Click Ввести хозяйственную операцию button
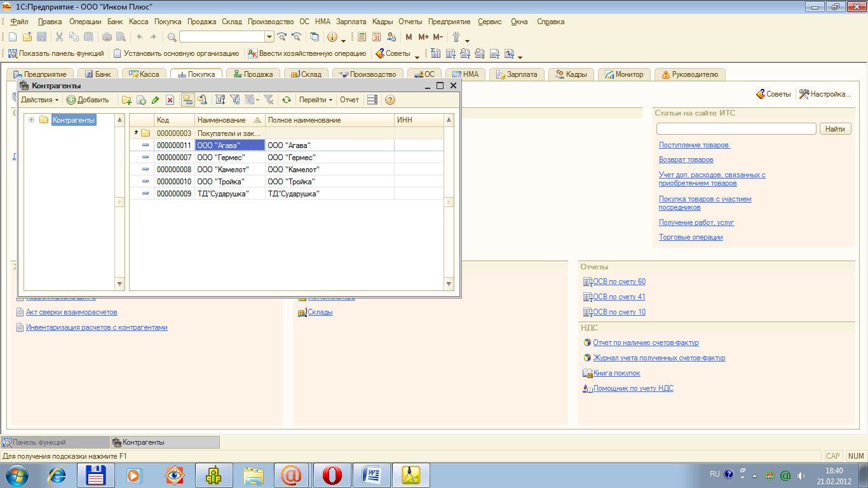Screen dimensions: 868x488 click(x=307, y=53)
